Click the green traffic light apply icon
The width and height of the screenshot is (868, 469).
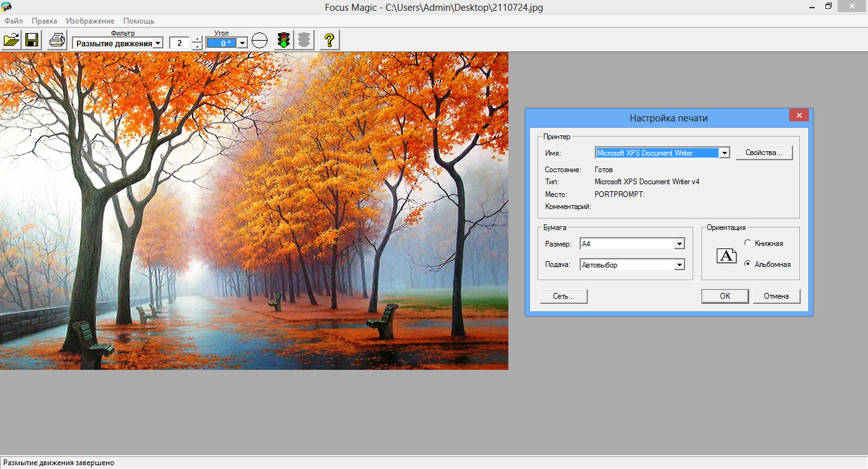pyautogui.click(x=283, y=41)
